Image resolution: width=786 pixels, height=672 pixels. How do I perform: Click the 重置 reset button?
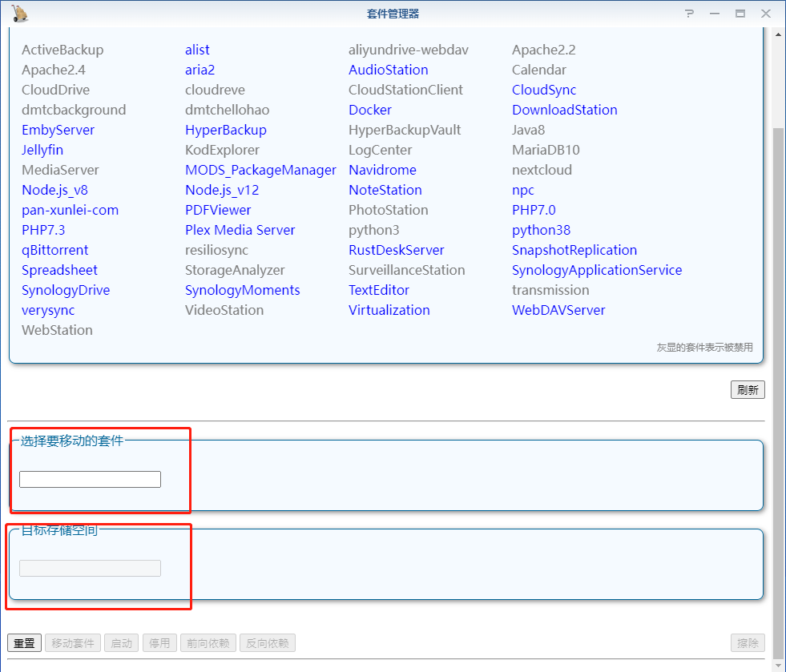(24, 643)
